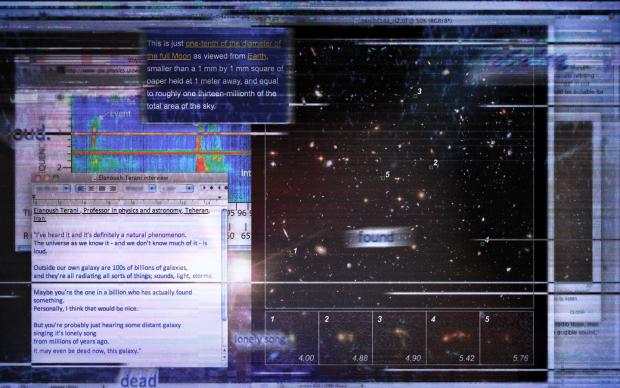This screenshot has height=388, width=620.
Task: Open 'one-tenth of the diameter of' link
Action: pyautogui.click(x=233, y=44)
